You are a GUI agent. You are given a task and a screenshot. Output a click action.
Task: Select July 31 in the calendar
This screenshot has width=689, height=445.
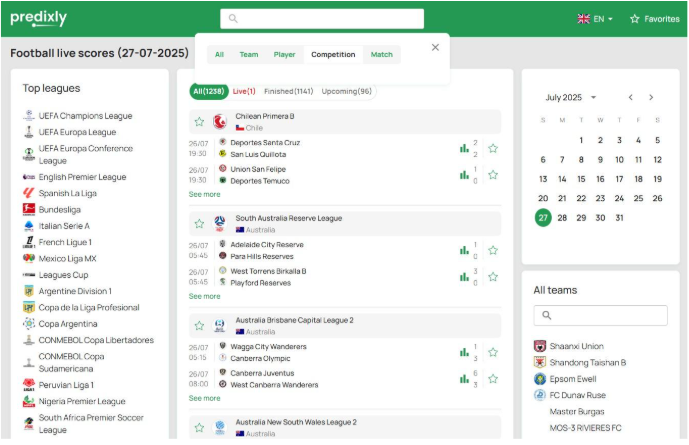tap(619, 218)
